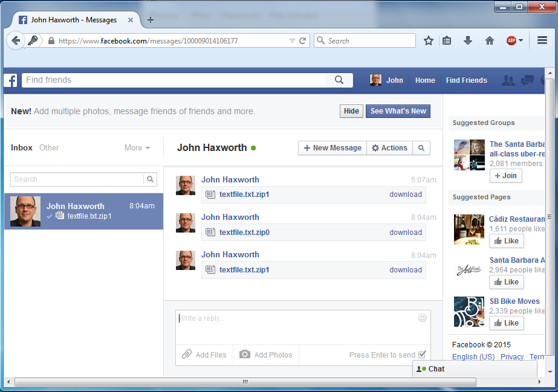Viewport: 558px width, 392px height.
Task: Download textfile.txt.zip0 attachment
Action: pos(406,233)
